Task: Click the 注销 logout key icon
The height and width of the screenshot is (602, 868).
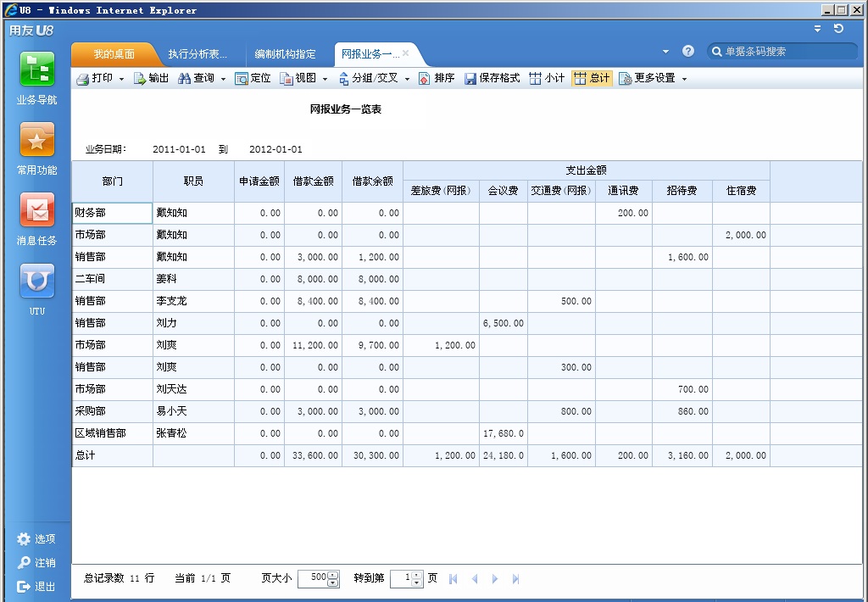Action: pyautogui.click(x=24, y=563)
